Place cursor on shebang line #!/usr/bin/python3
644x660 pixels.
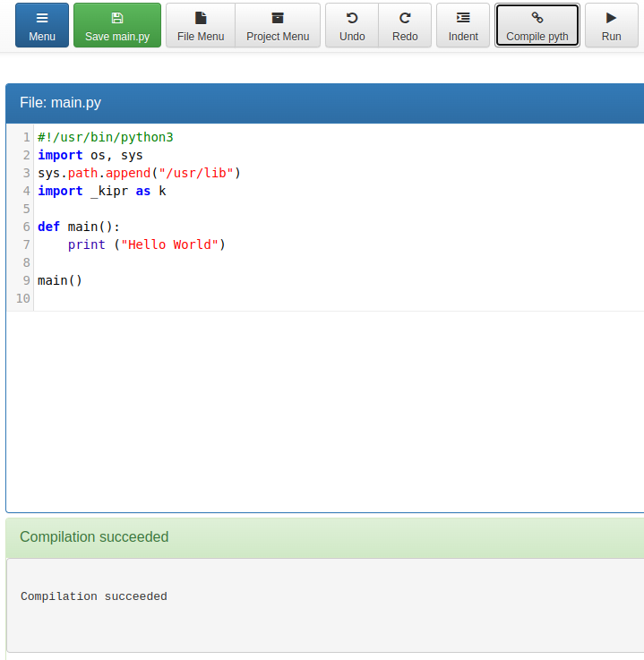click(105, 137)
